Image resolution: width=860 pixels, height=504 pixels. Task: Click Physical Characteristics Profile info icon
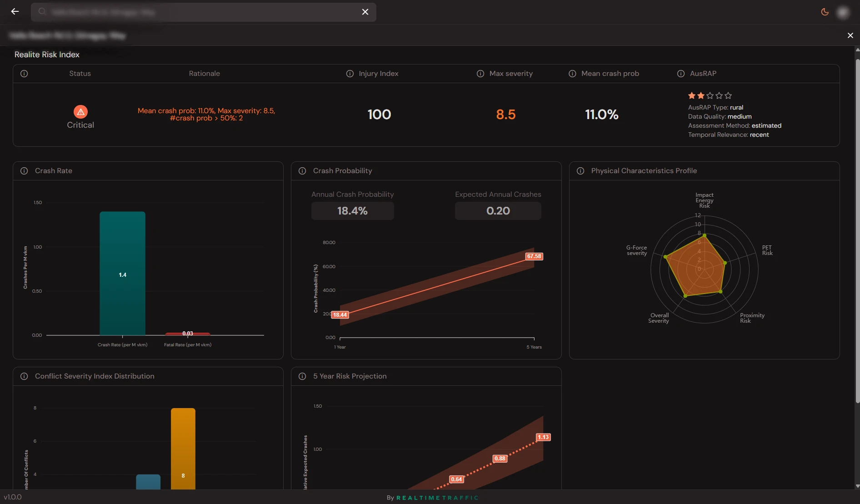coord(580,171)
